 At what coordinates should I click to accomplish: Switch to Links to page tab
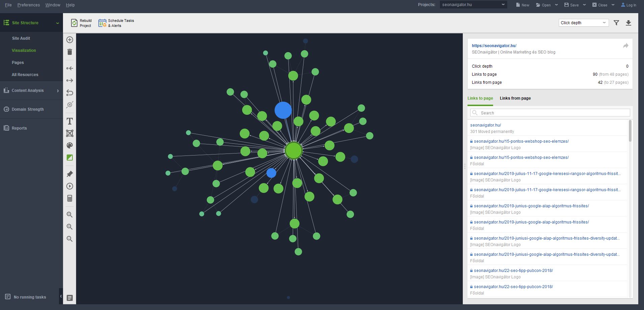pyautogui.click(x=480, y=98)
